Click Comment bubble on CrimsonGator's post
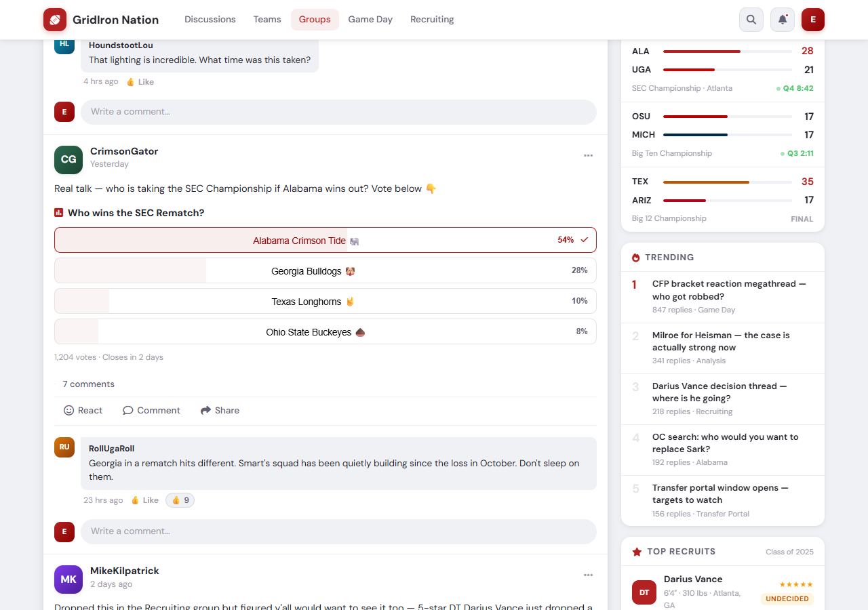Screen dimensions: 868x610 (152, 411)
